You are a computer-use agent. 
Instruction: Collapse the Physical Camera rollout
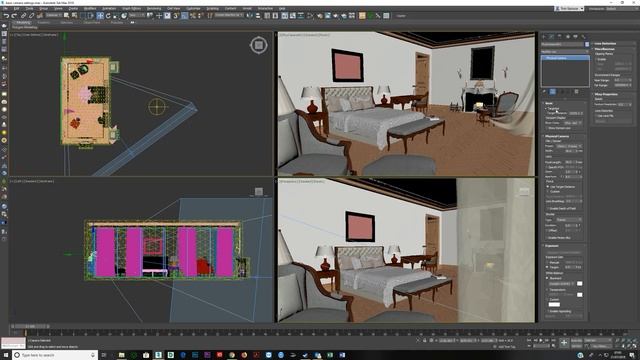(x=557, y=136)
